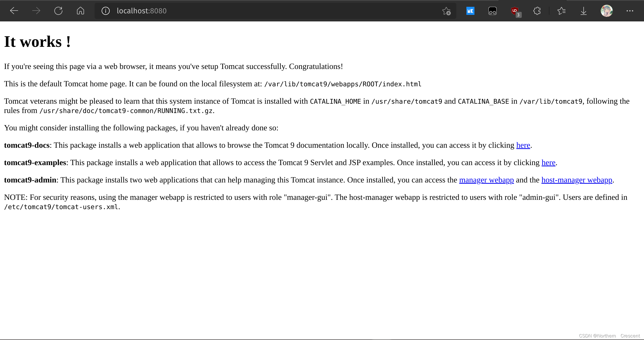
Task: Open the site information panel
Action: 105,11
